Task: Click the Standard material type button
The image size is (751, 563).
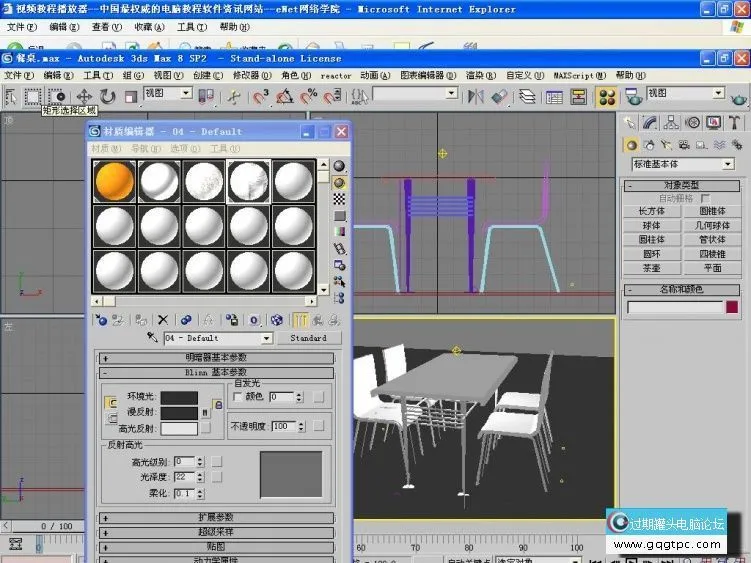Action: click(x=308, y=339)
